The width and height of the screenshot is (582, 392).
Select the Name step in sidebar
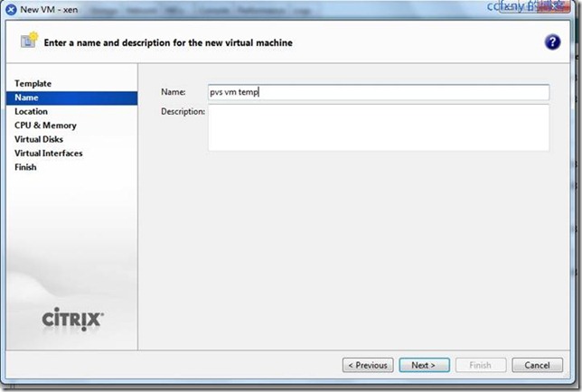pyautogui.click(x=72, y=98)
